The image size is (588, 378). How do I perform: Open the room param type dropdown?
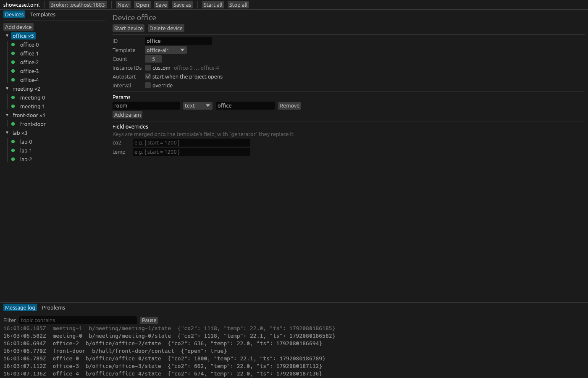[198, 106]
